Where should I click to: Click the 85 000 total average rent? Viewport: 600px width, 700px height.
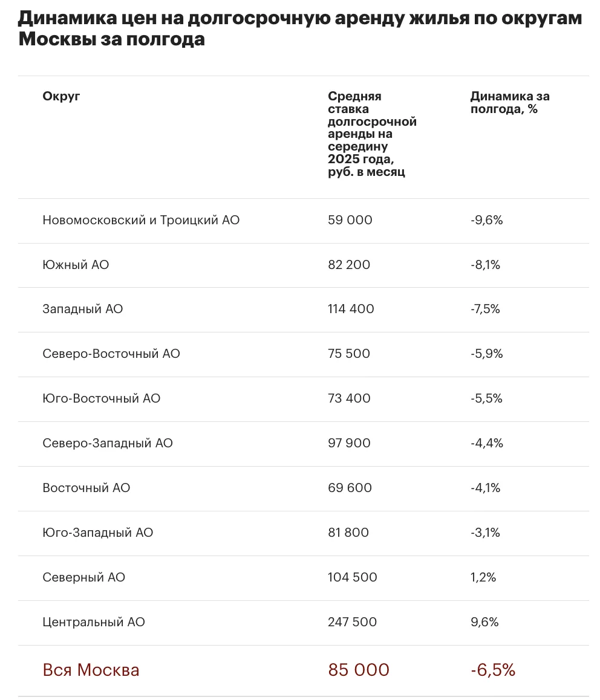[359, 670]
